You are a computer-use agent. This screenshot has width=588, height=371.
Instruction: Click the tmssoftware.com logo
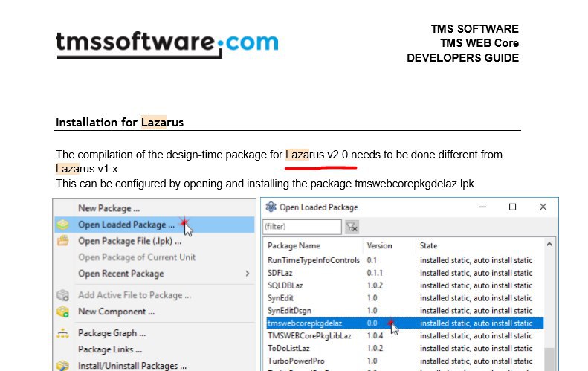(167, 44)
